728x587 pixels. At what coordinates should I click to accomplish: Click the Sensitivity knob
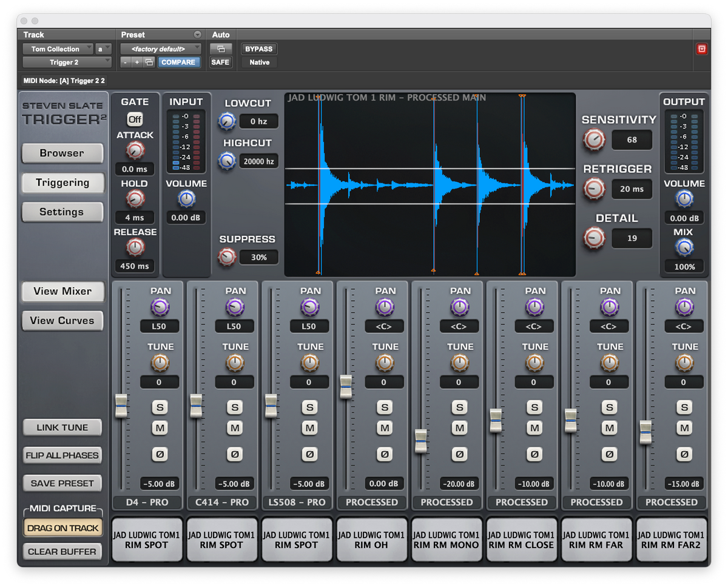tap(594, 140)
